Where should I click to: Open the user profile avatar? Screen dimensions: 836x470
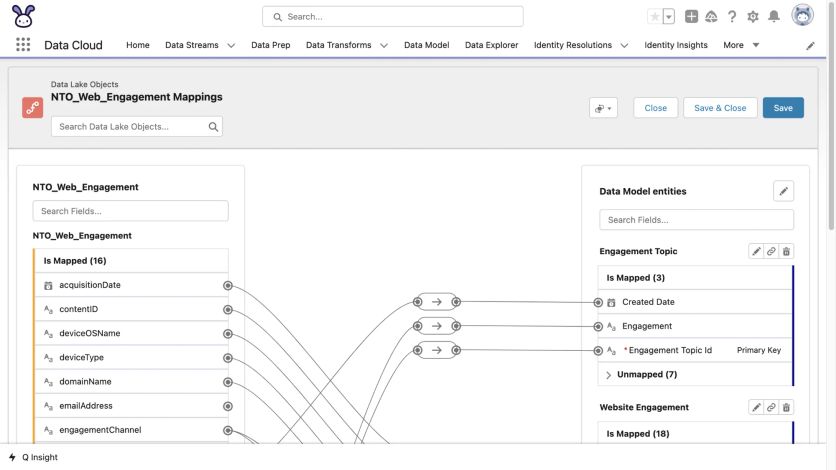[x=802, y=15]
